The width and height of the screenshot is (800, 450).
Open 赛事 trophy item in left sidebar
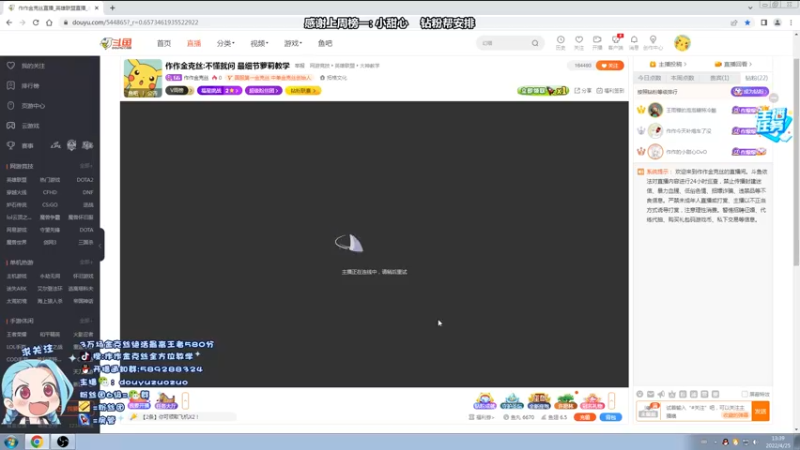point(20,146)
